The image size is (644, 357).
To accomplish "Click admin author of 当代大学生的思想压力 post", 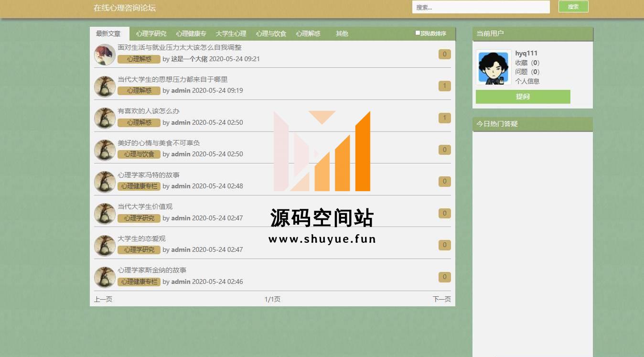I will (x=181, y=90).
